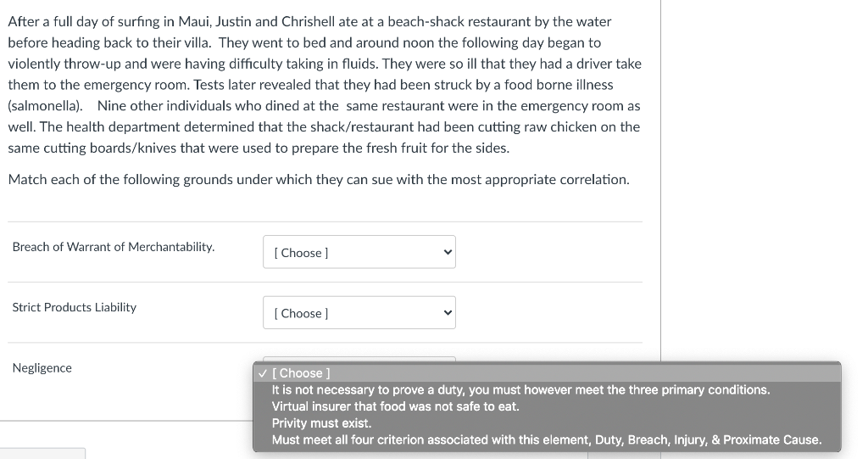Screen dimensions: 868x459
Task: Click the Negligence row label
Action: coord(42,368)
